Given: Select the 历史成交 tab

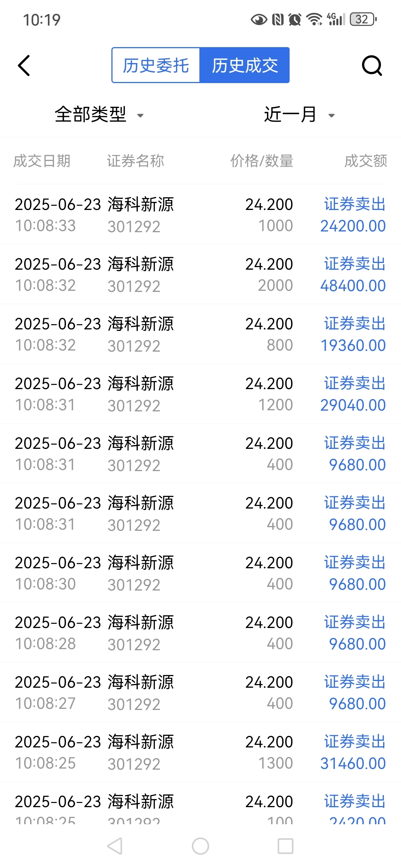Looking at the screenshot, I should [245, 65].
